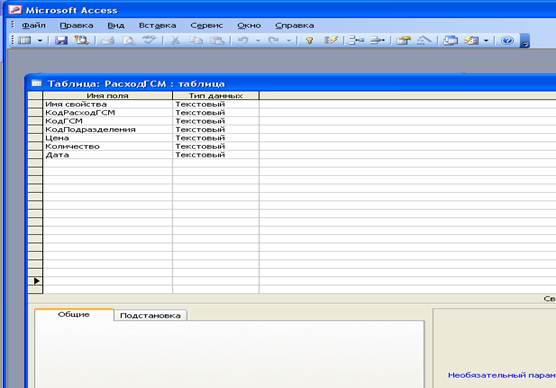The image size is (556, 388).
Task: Open the Redo history dropdown arrow
Action: point(289,40)
